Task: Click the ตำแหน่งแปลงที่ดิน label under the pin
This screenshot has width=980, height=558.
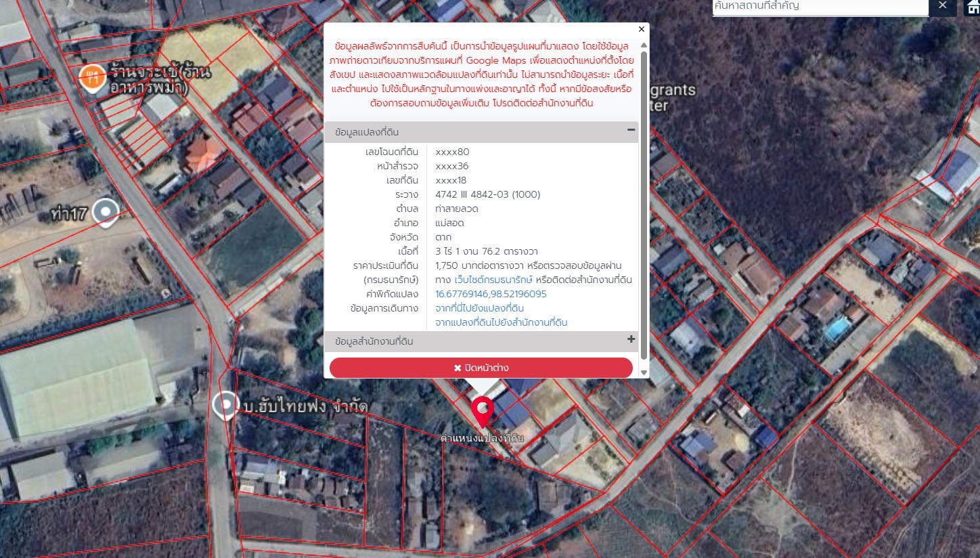Action: (482, 438)
